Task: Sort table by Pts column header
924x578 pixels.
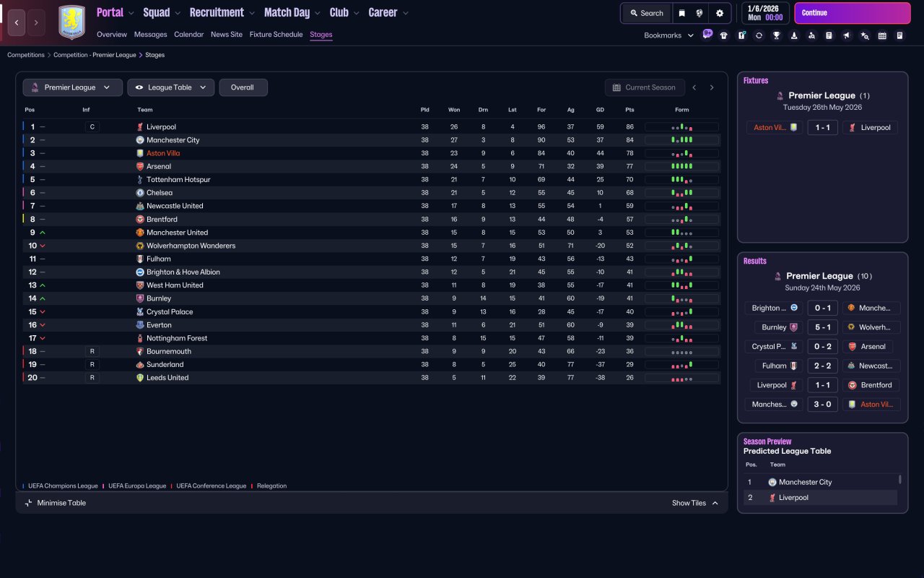Action: click(629, 110)
